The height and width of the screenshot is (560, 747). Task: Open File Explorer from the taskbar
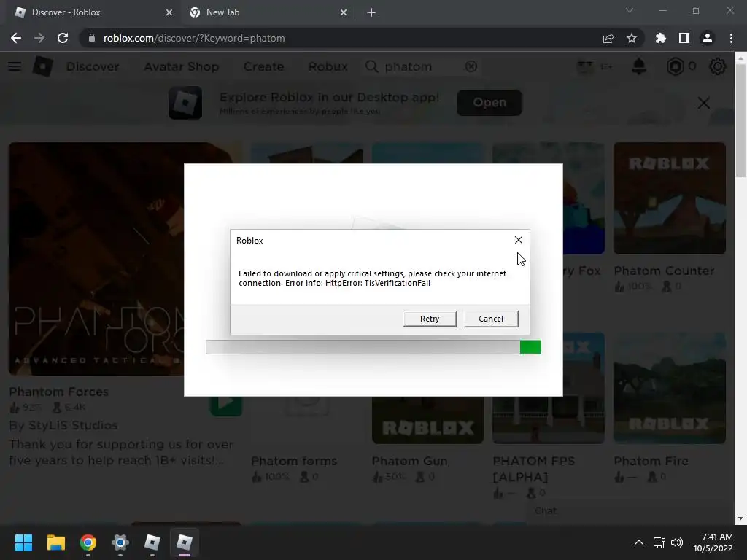point(55,542)
